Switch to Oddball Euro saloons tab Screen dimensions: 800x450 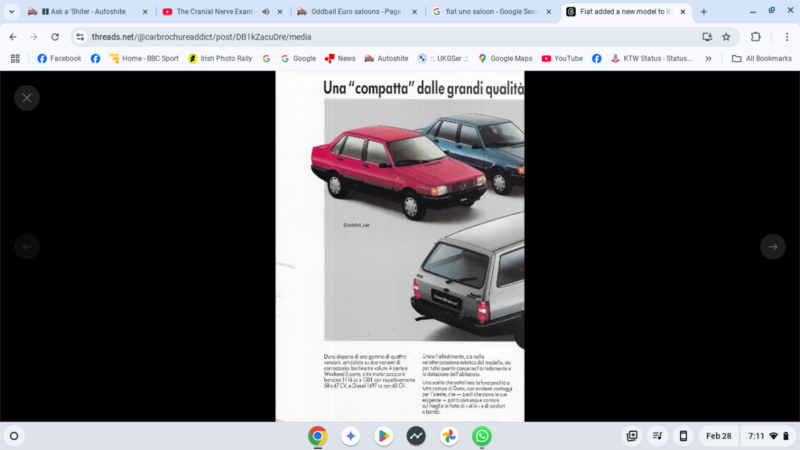pyautogui.click(x=356, y=11)
